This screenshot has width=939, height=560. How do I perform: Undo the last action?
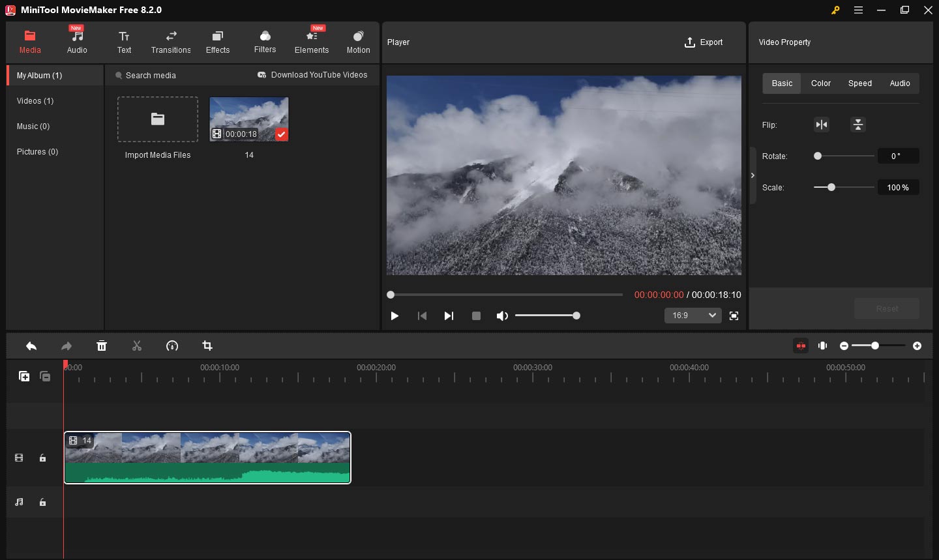[31, 346]
